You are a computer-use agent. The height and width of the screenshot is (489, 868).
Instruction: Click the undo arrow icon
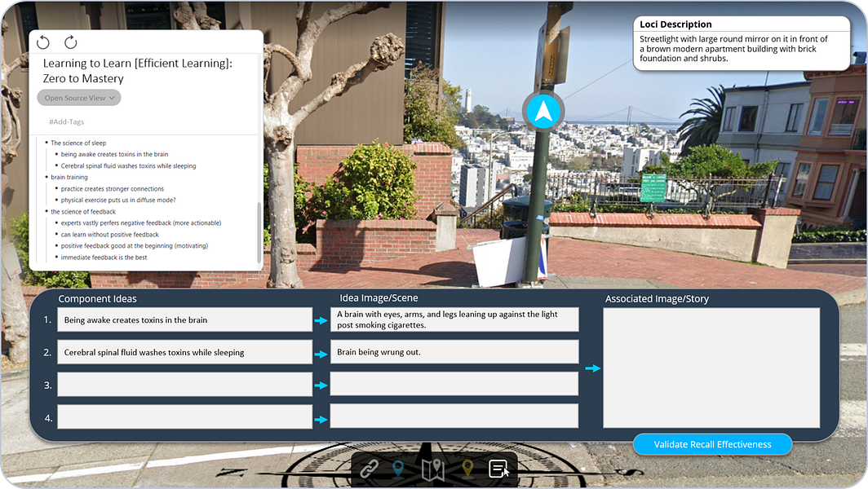[43, 42]
